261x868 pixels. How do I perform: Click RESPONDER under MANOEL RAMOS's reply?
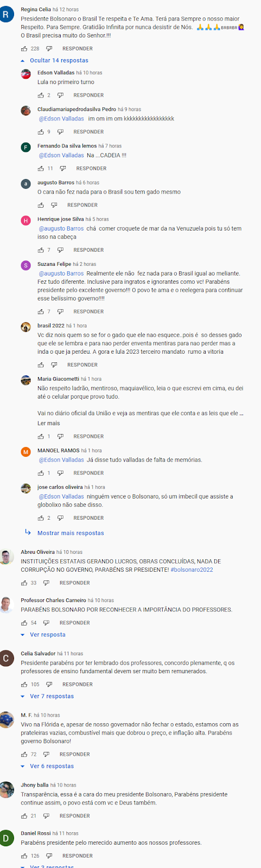tap(88, 473)
